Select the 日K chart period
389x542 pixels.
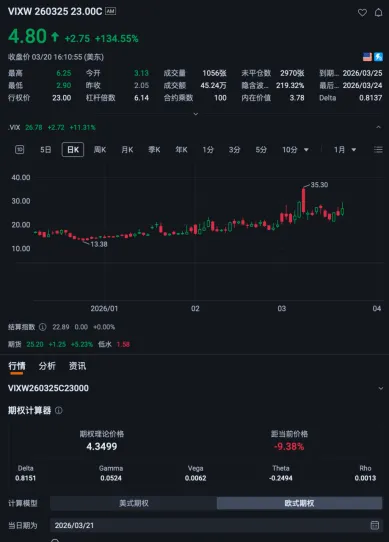(73, 149)
